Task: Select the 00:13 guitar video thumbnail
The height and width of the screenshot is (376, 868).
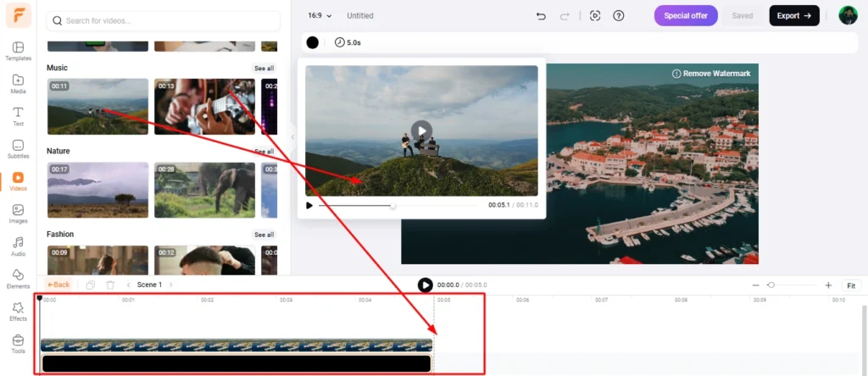Action: [204, 106]
